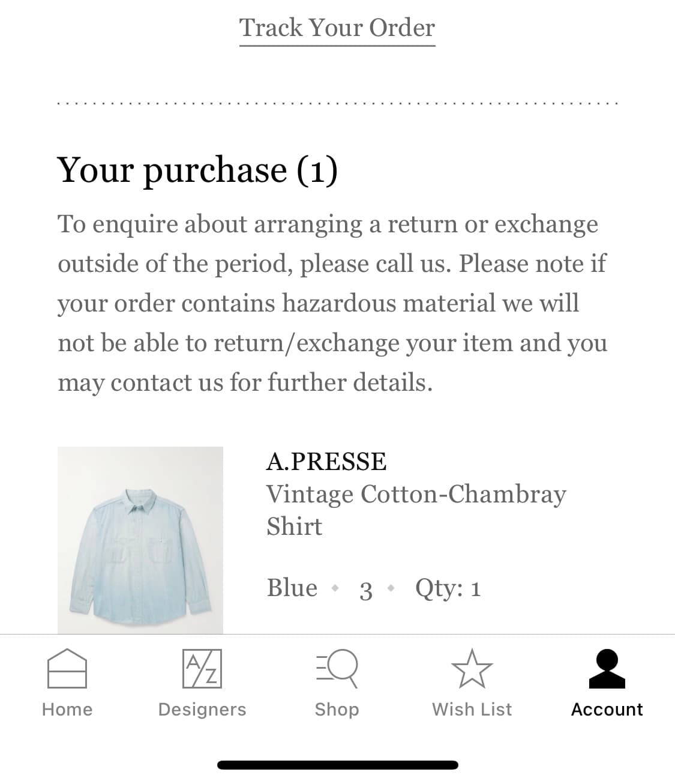The height and width of the screenshot is (784, 675).
Task: Open Vintage Cotton-Chambray Shirt product title
Action: coord(416,510)
